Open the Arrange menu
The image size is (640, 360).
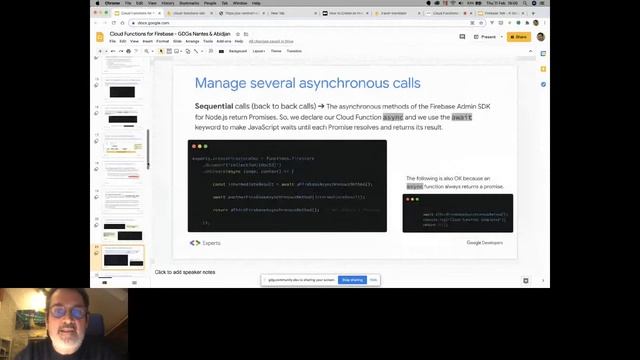click(192, 42)
